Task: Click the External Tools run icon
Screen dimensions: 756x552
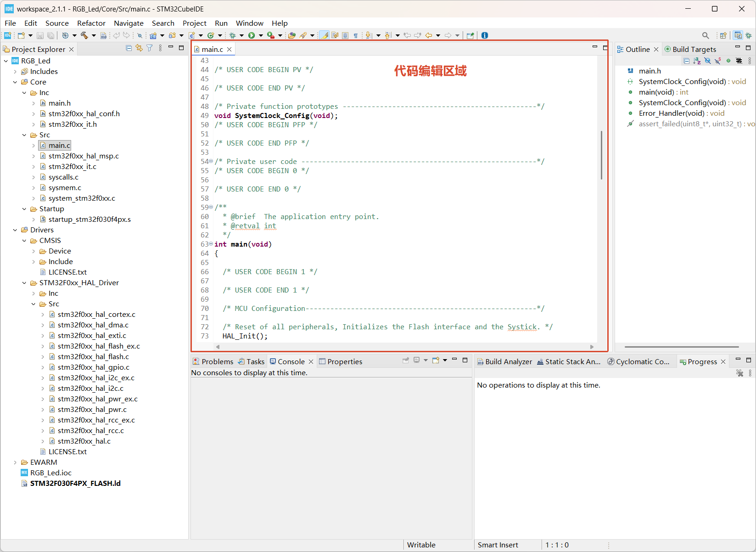Action: click(x=271, y=35)
